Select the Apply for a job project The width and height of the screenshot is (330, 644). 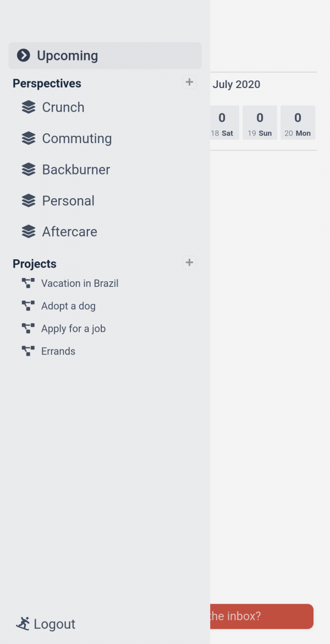[73, 329]
